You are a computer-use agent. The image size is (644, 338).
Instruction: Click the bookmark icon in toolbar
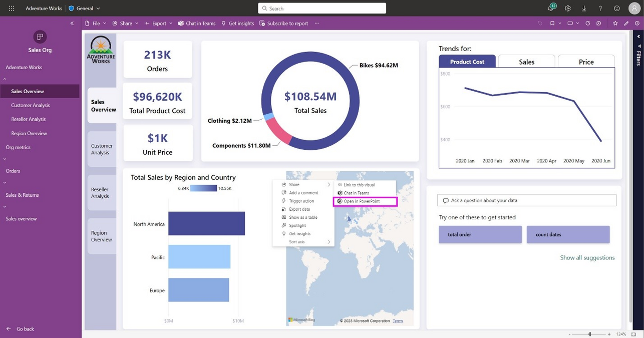click(552, 23)
